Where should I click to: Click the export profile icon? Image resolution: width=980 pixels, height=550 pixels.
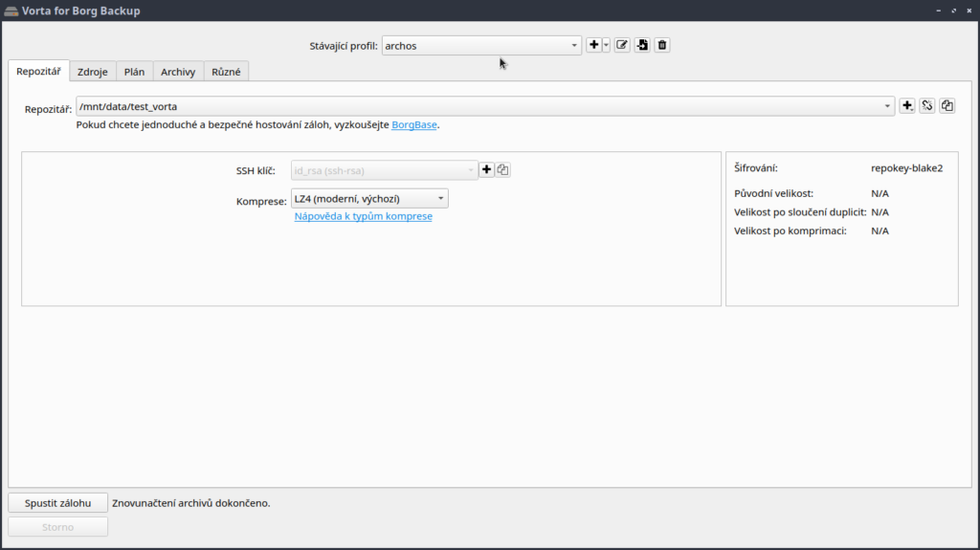point(642,45)
